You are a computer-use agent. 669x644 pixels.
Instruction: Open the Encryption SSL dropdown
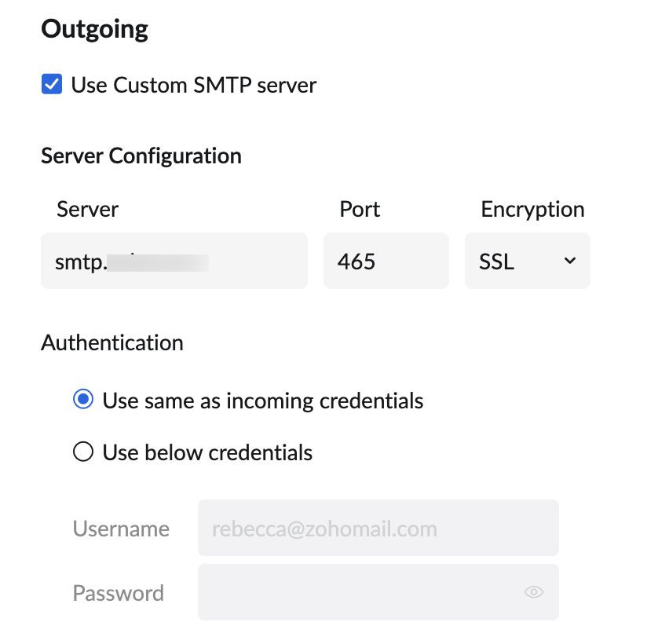pyautogui.click(x=526, y=261)
